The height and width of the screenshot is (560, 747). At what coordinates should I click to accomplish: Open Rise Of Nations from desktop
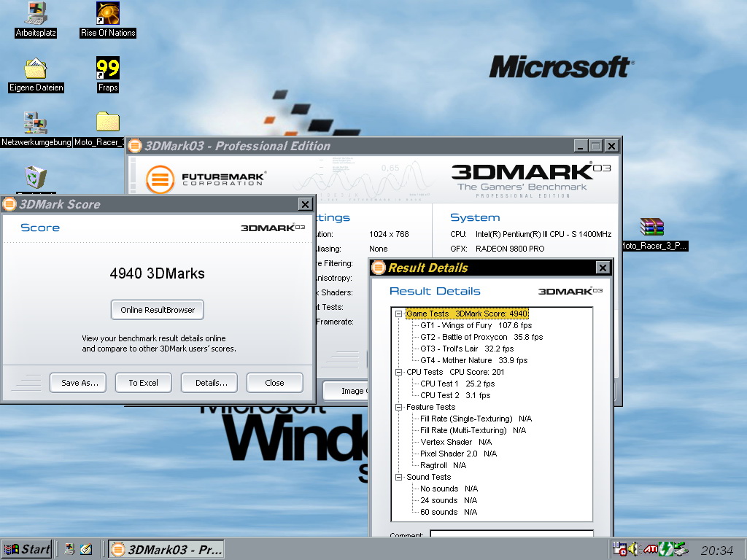point(107,15)
